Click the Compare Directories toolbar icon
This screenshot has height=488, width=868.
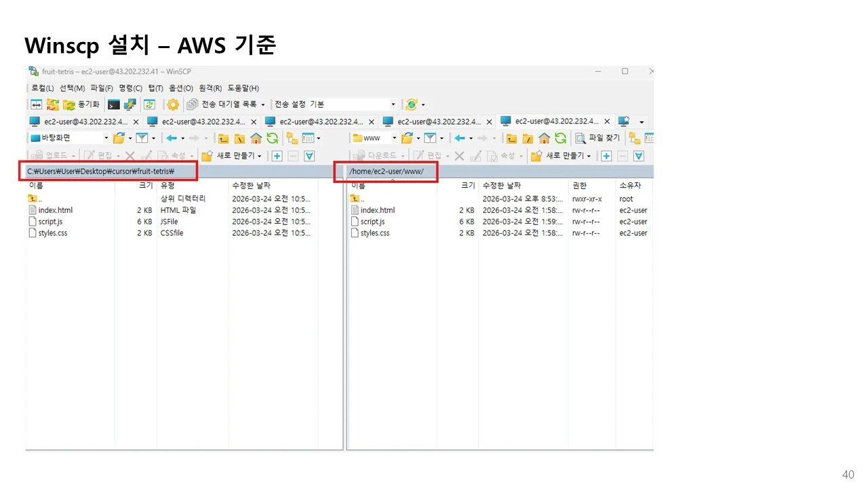[37, 104]
